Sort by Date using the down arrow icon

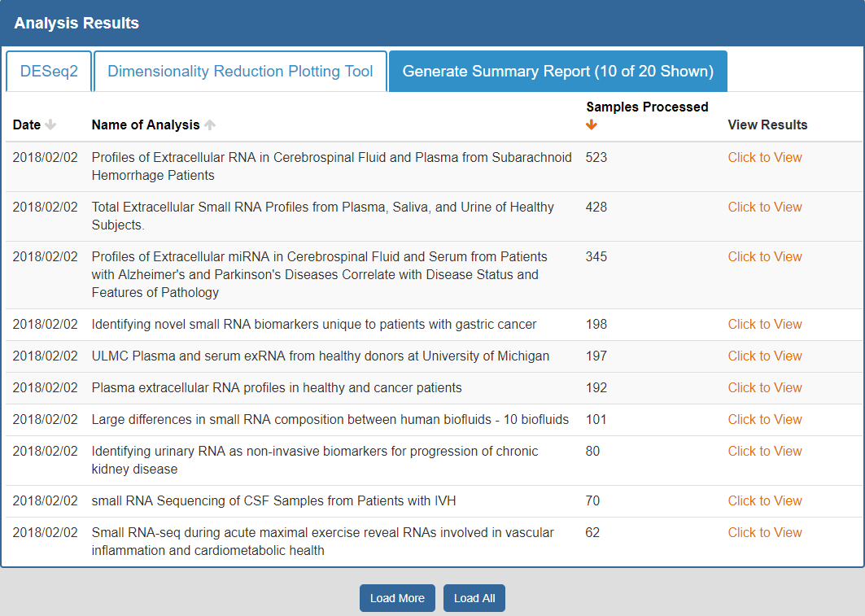50,125
